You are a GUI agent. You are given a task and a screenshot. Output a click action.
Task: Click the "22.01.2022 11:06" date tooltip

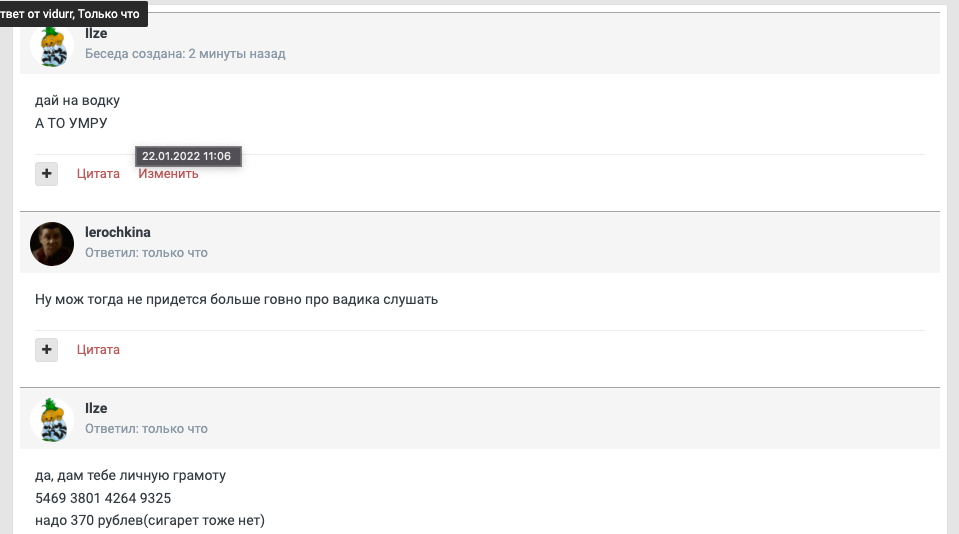click(187, 157)
